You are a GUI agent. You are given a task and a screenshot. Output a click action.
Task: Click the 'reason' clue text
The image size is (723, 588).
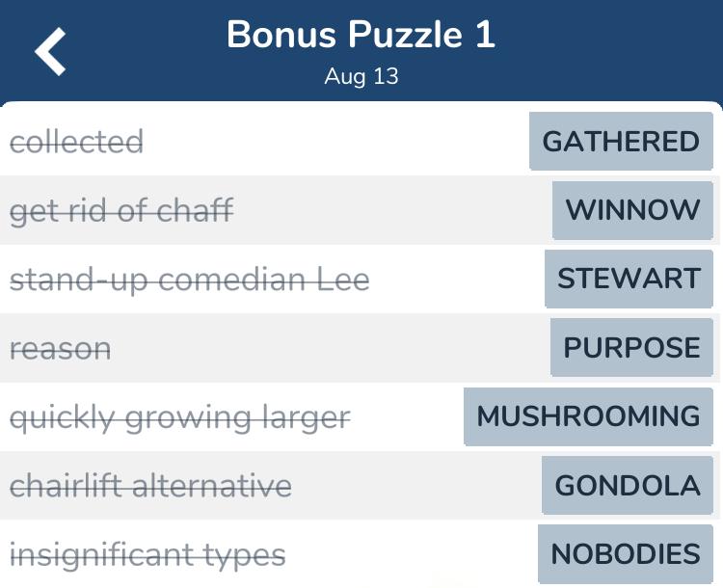tap(61, 349)
